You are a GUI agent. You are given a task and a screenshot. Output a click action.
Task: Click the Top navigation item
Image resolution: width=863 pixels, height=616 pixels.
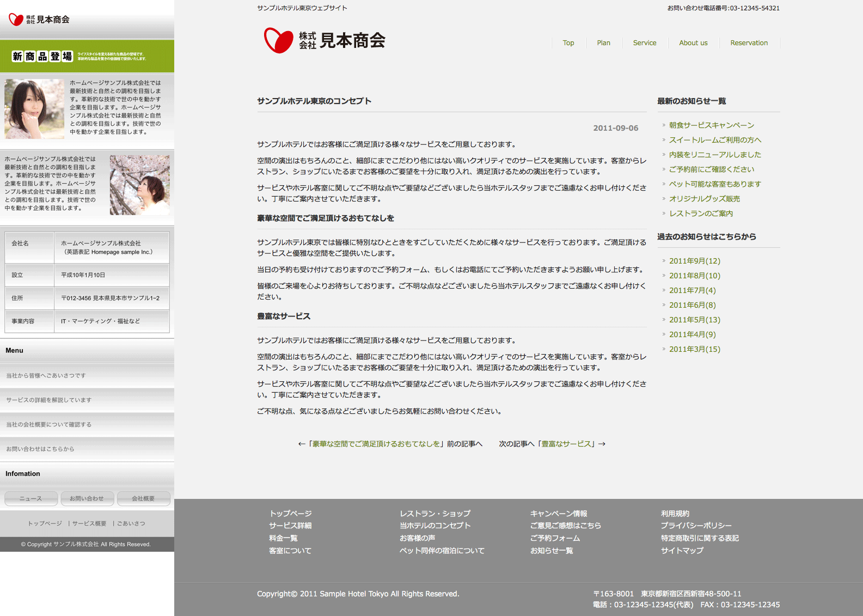click(x=568, y=43)
